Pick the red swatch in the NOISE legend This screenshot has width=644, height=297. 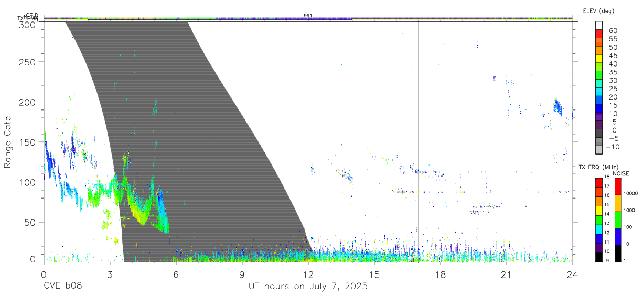pyautogui.click(x=618, y=186)
